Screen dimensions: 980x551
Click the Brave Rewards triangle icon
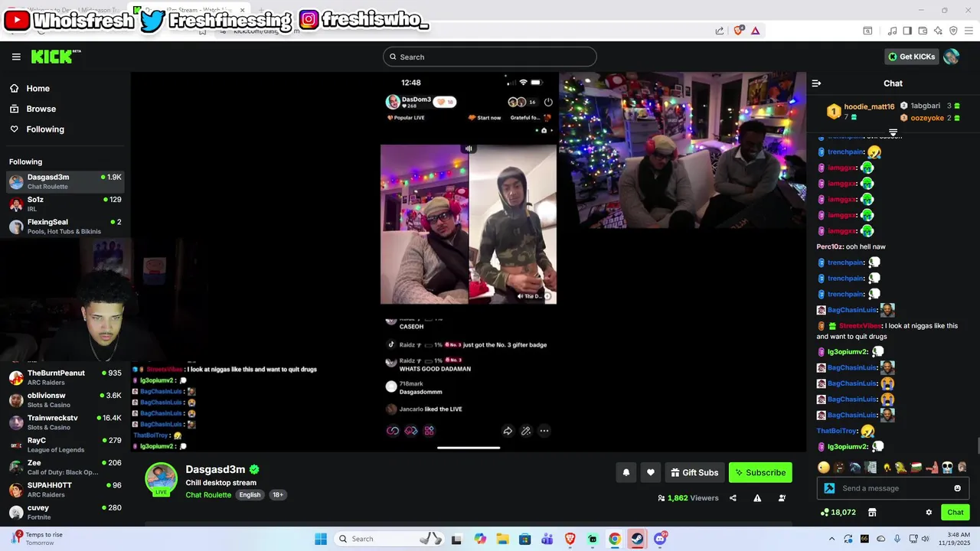(x=756, y=31)
